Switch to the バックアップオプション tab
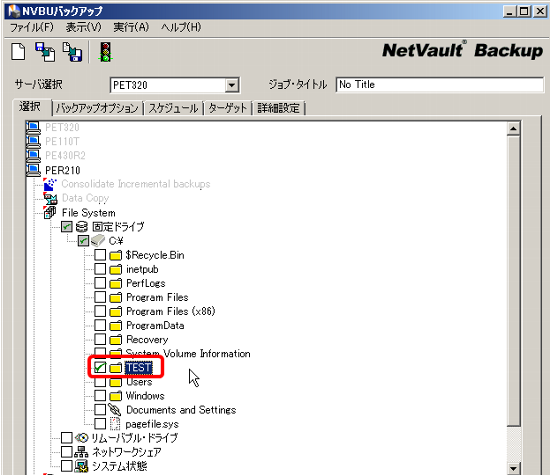The image size is (550, 475). [97, 108]
